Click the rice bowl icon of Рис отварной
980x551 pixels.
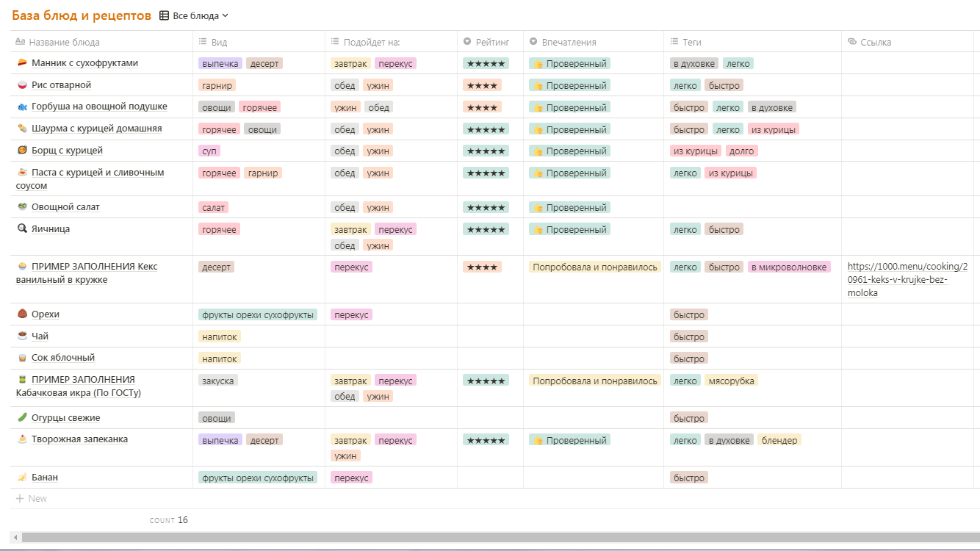[22, 85]
